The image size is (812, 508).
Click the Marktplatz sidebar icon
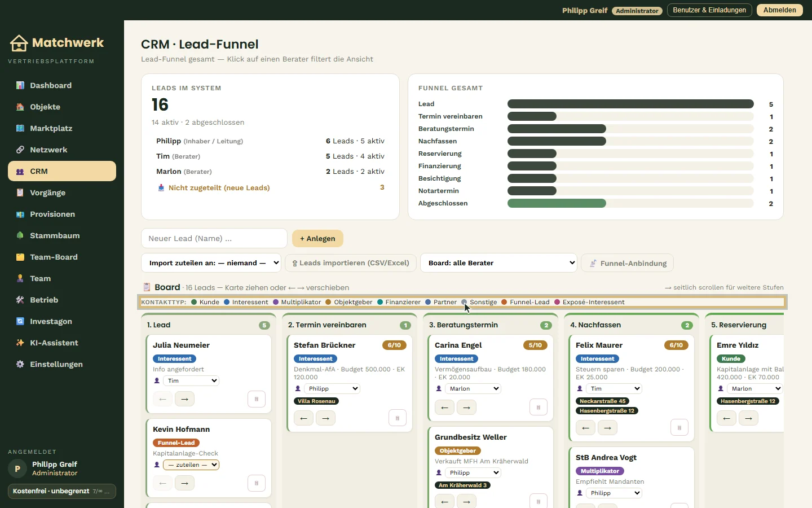pyautogui.click(x=20, y=128)
